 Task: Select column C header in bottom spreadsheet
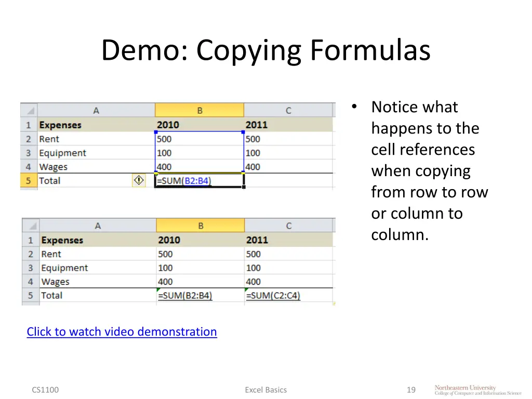pos(289,226)
